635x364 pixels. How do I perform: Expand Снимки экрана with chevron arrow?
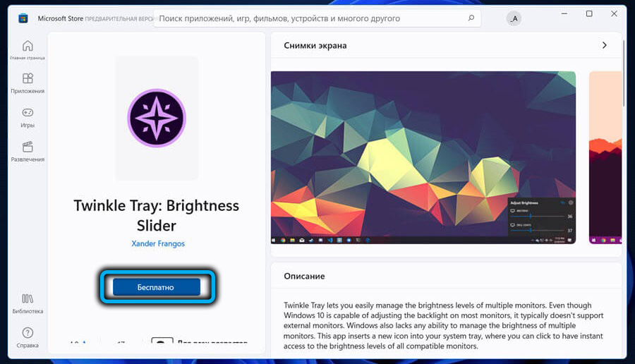tap(604, 45)
